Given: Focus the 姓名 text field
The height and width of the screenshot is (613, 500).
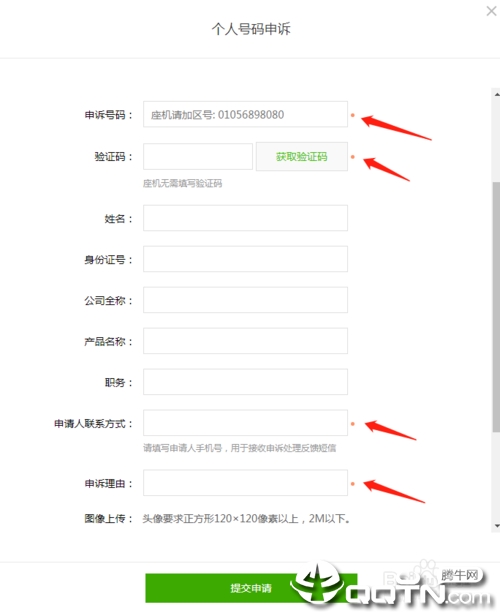Looking at the screenshot, I should pos(245,218).
